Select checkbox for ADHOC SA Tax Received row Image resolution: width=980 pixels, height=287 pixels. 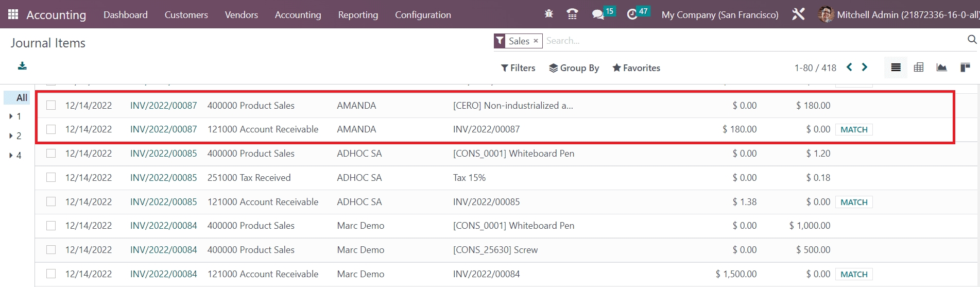point(51,177)
